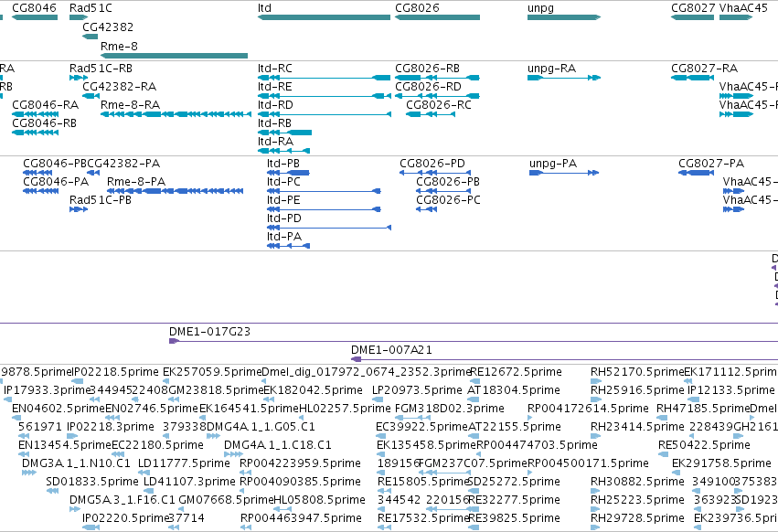
Task: Click the DME1-007A21 feature label
Action: 391,350
